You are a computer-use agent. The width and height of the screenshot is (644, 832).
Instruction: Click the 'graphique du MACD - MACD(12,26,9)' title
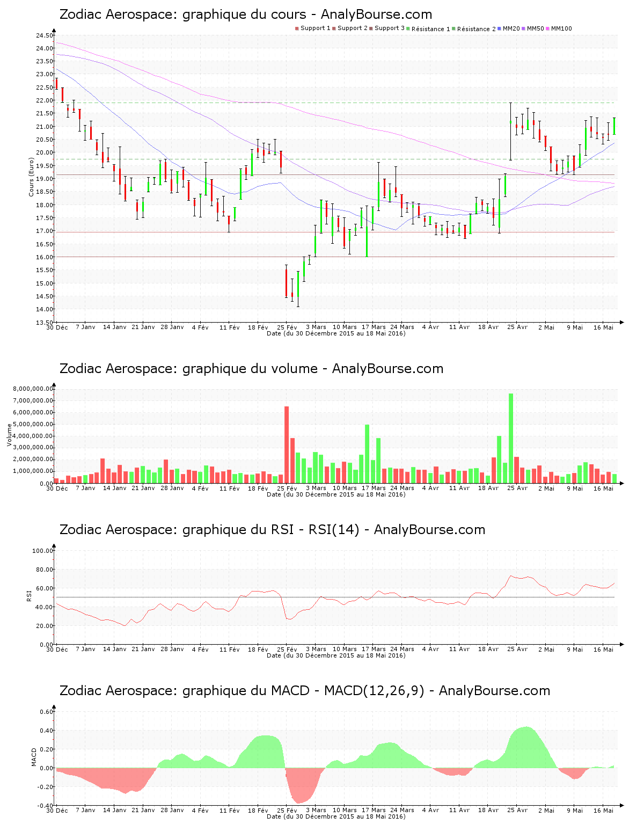[x=305, y=691]
